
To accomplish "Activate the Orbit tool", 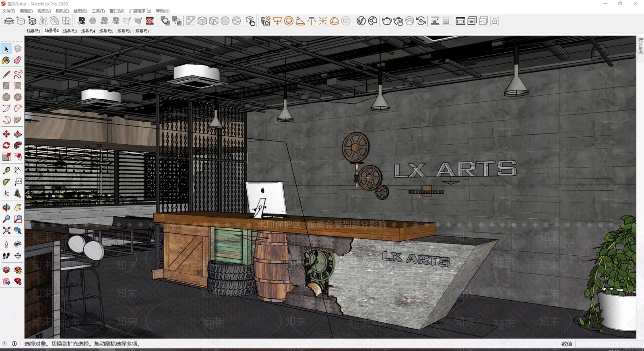I will [x=6, y=207].
